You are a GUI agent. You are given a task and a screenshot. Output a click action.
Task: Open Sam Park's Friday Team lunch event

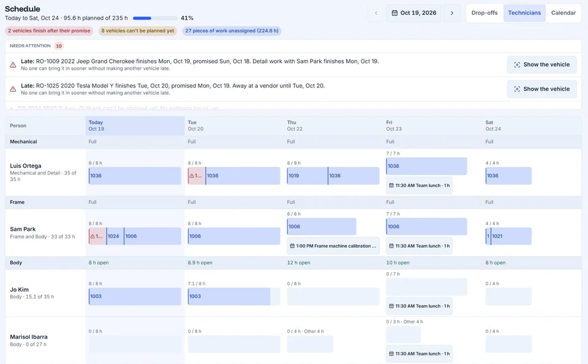pos(419,246)
